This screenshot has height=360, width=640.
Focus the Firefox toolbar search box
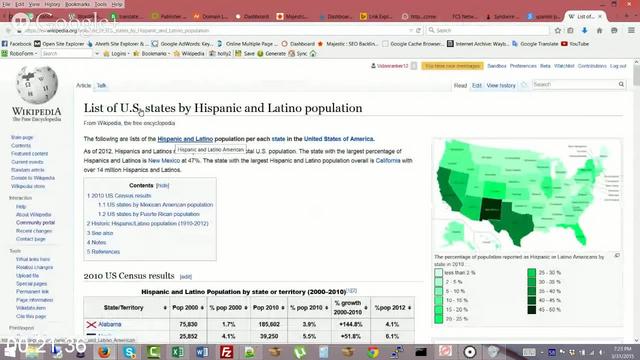tap(488, 31)
